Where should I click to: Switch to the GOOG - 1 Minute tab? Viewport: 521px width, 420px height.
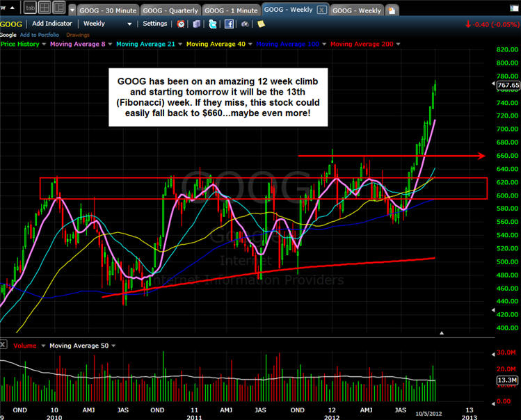(231, 10)
